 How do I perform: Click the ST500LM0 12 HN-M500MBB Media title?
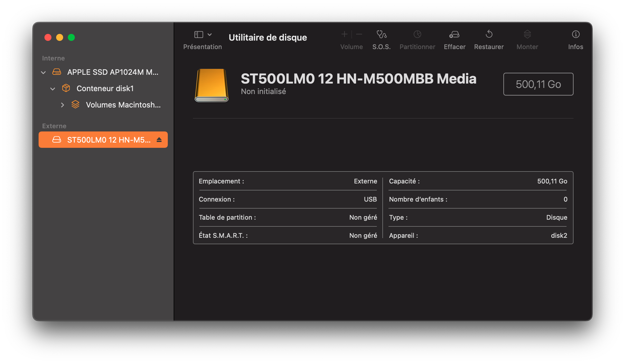tap(358, 79)
